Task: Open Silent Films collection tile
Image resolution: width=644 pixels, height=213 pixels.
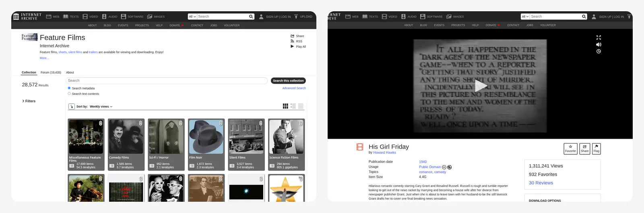Action: 246,145
